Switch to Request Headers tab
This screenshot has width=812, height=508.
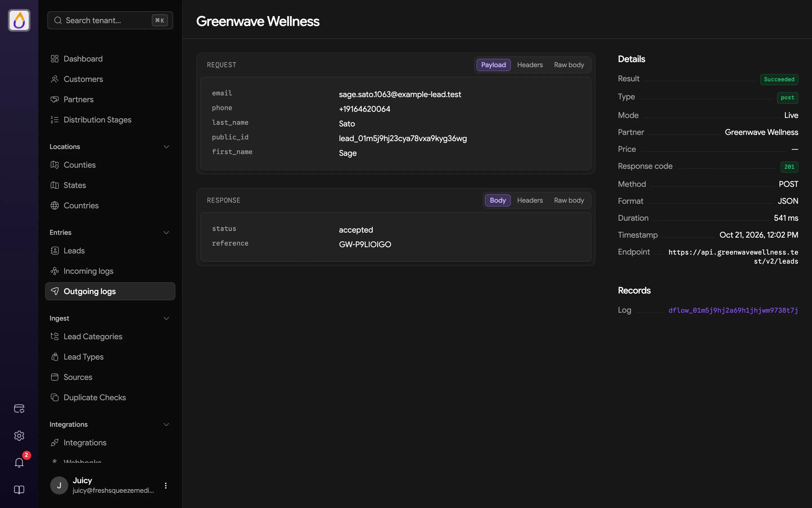tap(530, 65)
